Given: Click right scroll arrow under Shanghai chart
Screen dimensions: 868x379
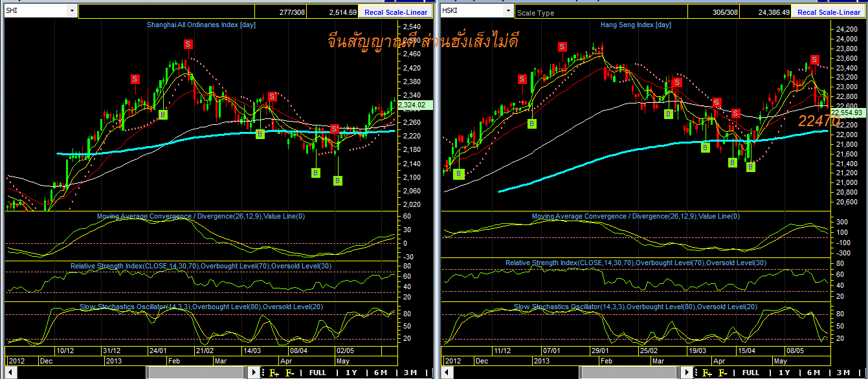Looking at the screenshot, I should coord(254,373).
